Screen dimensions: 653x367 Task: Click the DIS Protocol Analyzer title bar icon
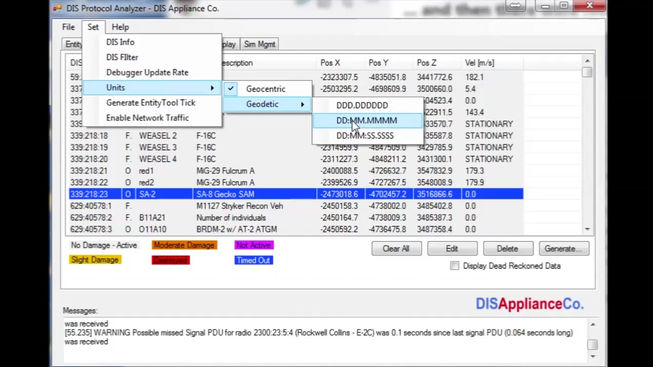pyautogui.click(x=57, y=8)
